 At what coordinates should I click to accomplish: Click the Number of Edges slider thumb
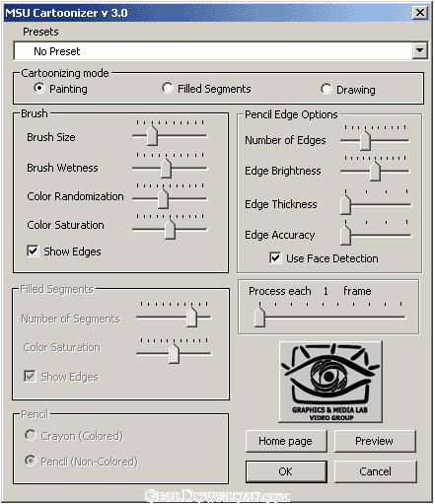pyautogui.click(x=365, y=140)
